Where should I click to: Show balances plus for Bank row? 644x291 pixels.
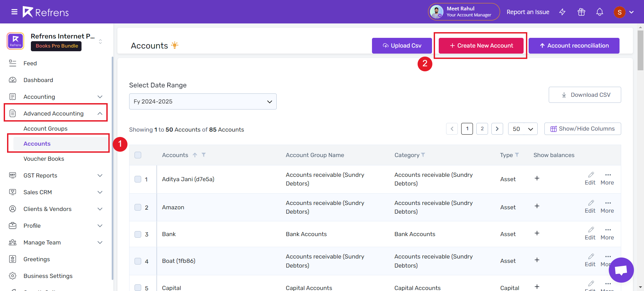[x=537, y=233]
